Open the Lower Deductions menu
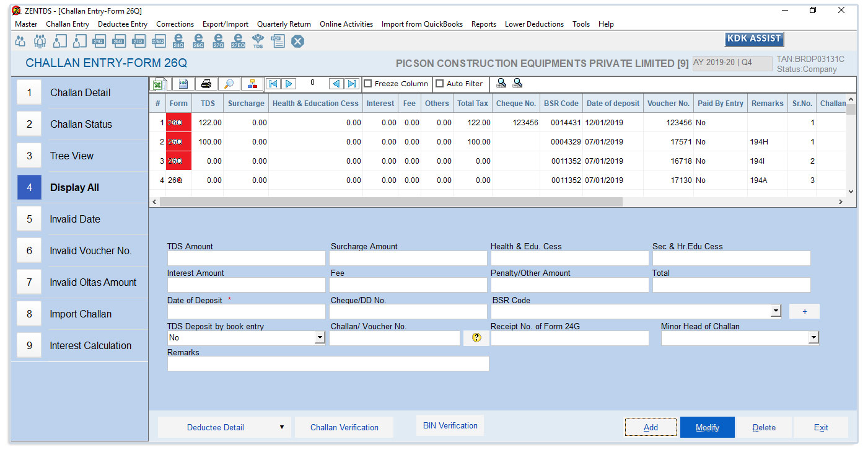Viewport: 868px width, 452px height. [534, 24]
